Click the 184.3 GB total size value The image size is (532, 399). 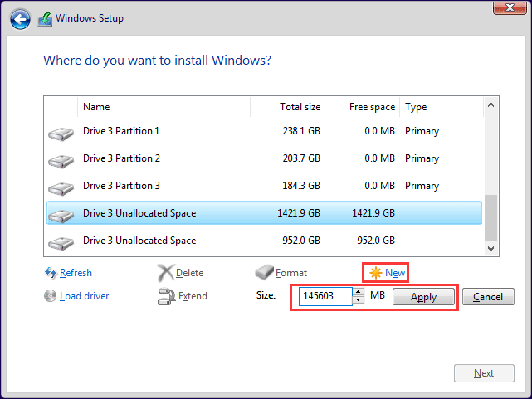pyautogui.click(x=301, y=186)
